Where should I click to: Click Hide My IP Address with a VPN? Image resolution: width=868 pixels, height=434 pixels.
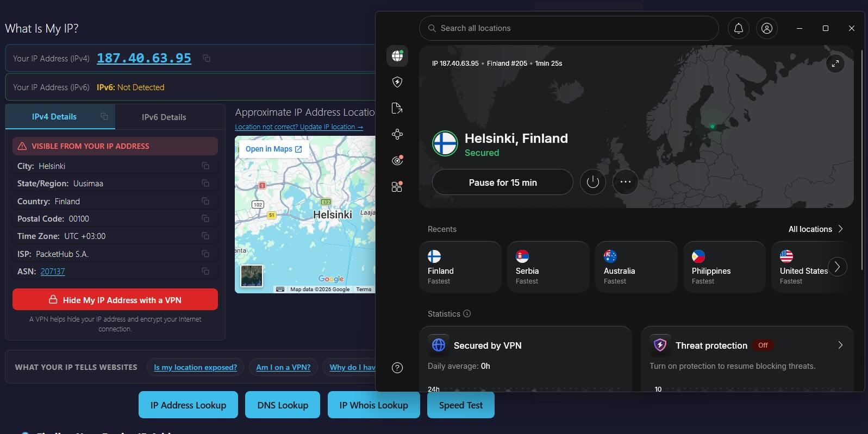point(115,300)
